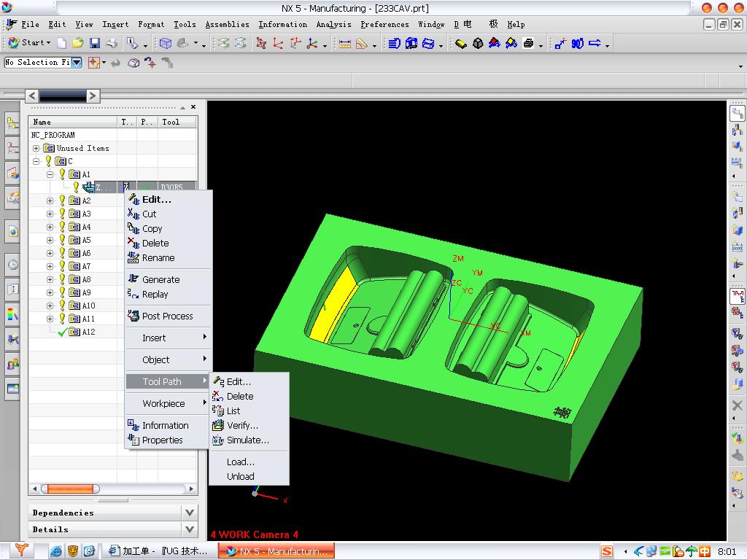
Task: Click the navigator horizontal scrollbar thumb
Action: coord(70,489)
